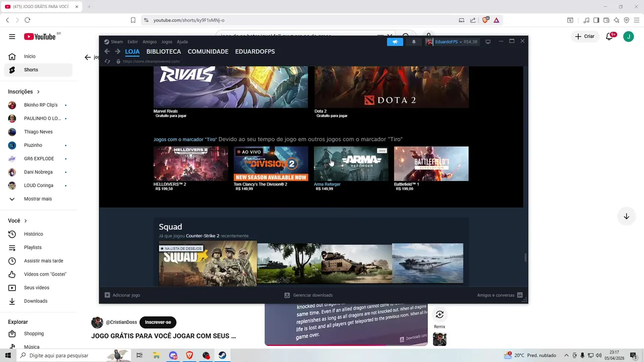The image size is (644, 362).
Task: Expand the Você section chevron
Action: (26, 221)
